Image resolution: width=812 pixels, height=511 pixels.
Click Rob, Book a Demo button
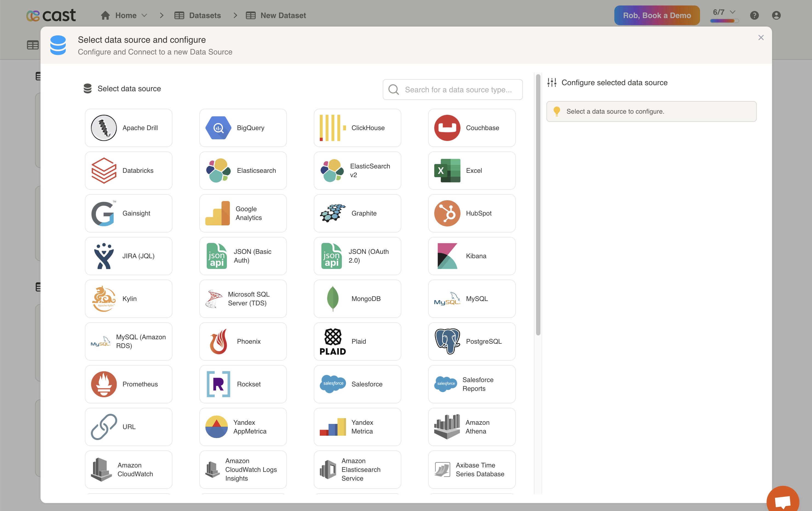point(656,15)
